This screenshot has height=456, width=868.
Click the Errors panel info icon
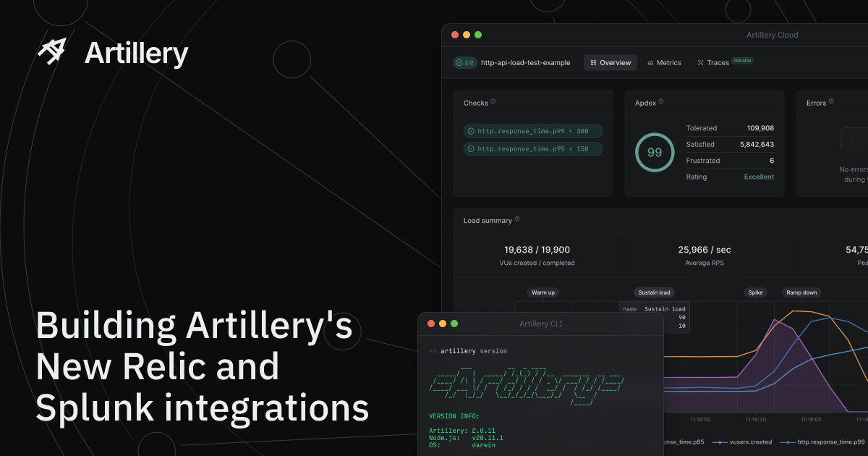pyautogui.click(x=830, y=102)
